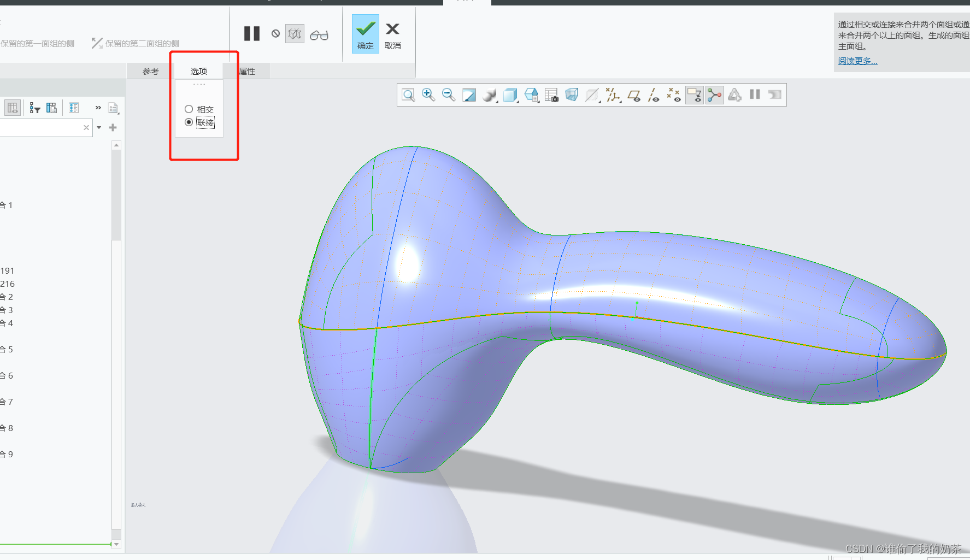This screenshot has width=970, height=560.
Task: Open the search field dropdown arrow
Action: (x=99, y=128)
